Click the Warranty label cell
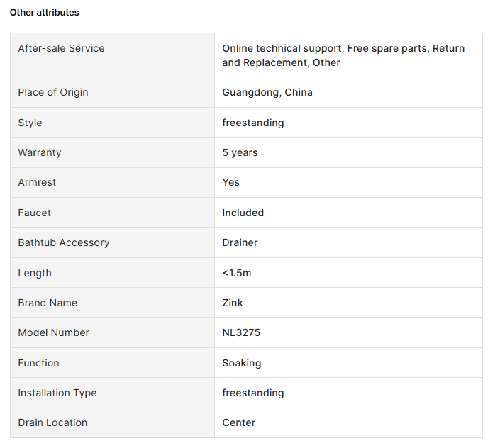 (40, 152)
